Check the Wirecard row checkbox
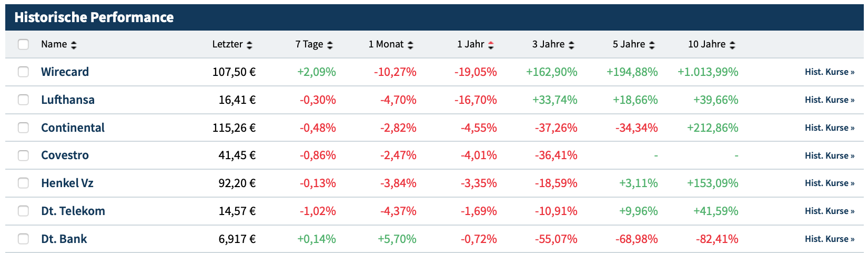The height and width of the screenshot is (253, 868). pyautogui.click(x=23, y=72)
